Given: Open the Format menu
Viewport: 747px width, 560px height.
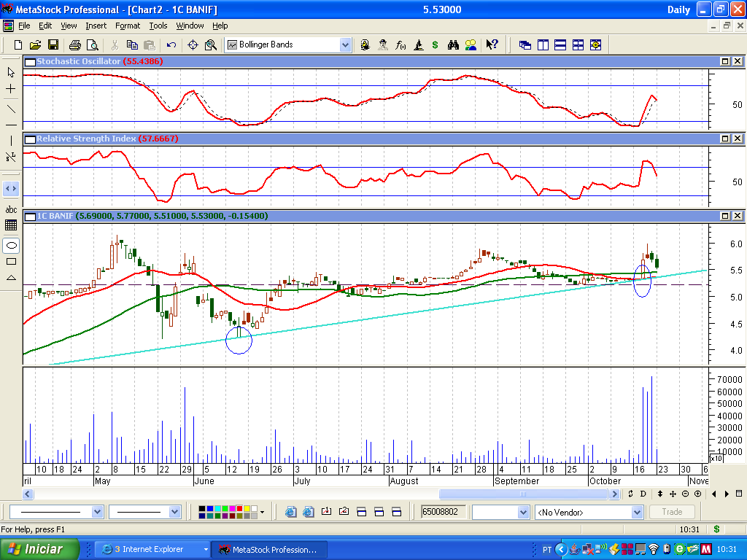Looking at the screenshot, I should point(128,26).
